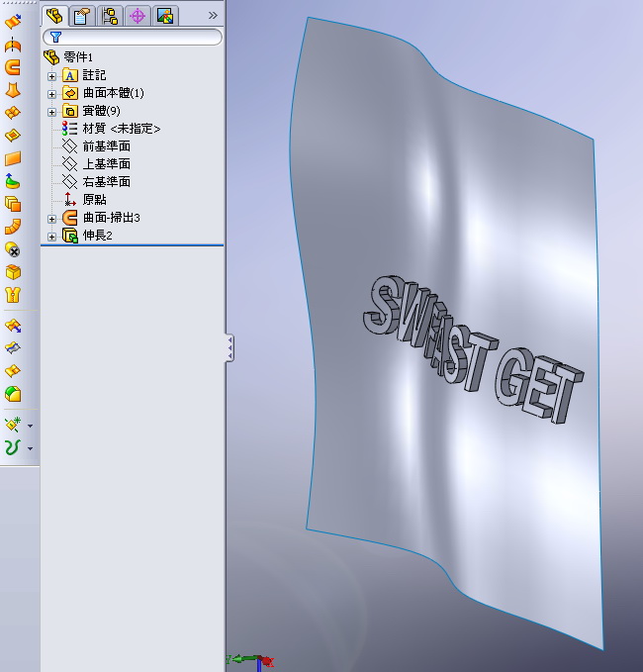The width and height of the screenshot is (643, 672).
Task: Select the Extend Surface tool
Action: [13, 326]
